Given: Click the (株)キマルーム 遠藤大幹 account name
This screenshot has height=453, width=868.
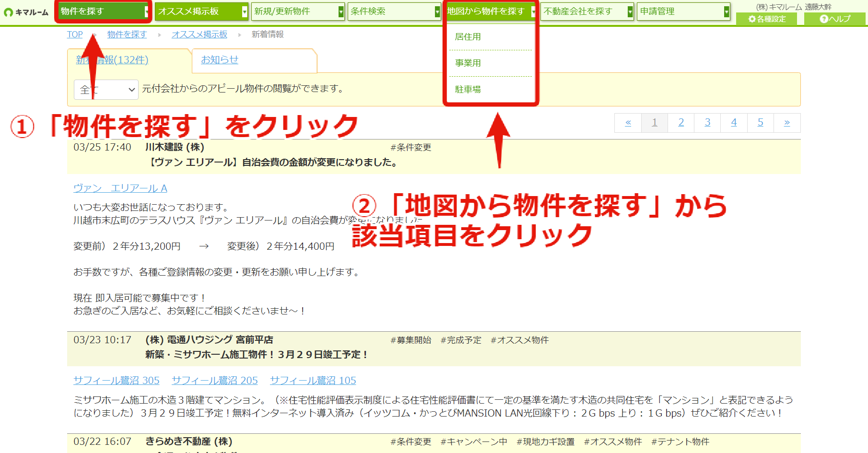Looking at the screenshot, I should [x=794, y=7].
